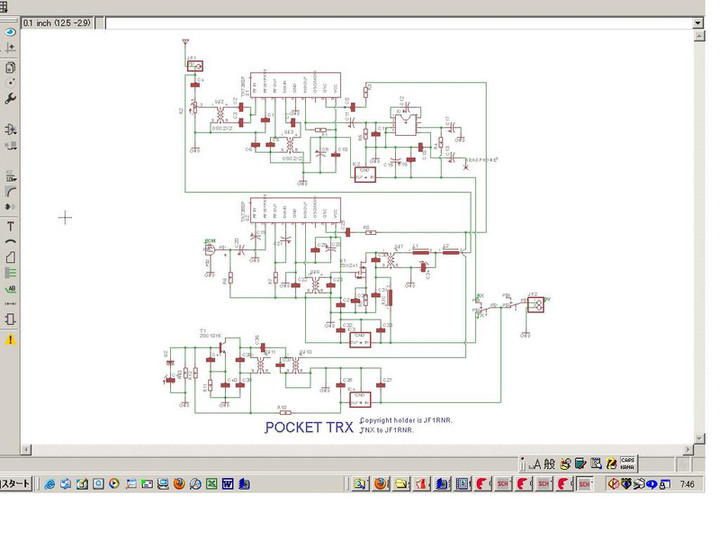720x540 pixels.
Task: Click the horizontal scrollbar left arrow
Action: (x=27, y=450)
